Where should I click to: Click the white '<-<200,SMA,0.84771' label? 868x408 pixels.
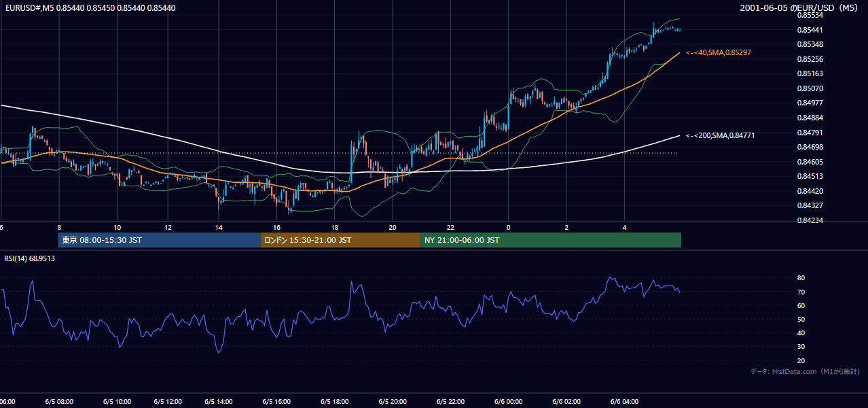pyautogui.click(x=721, y=135)
